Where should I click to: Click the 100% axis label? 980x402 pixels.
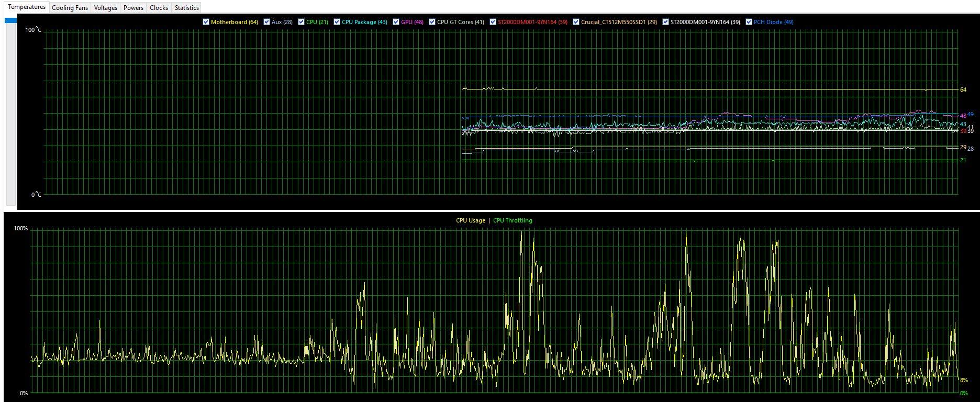click(21, 229)
